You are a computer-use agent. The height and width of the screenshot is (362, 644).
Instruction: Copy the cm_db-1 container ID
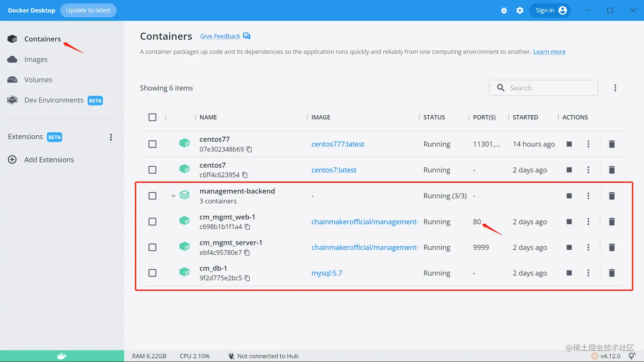pyautogui.click(x=247, y=278)
